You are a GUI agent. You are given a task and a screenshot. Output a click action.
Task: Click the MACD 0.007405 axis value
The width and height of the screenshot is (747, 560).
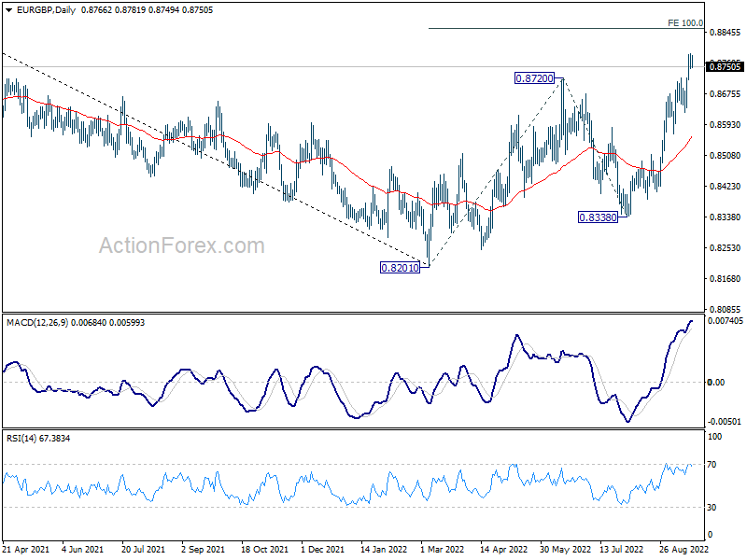(x=726, y=321)
